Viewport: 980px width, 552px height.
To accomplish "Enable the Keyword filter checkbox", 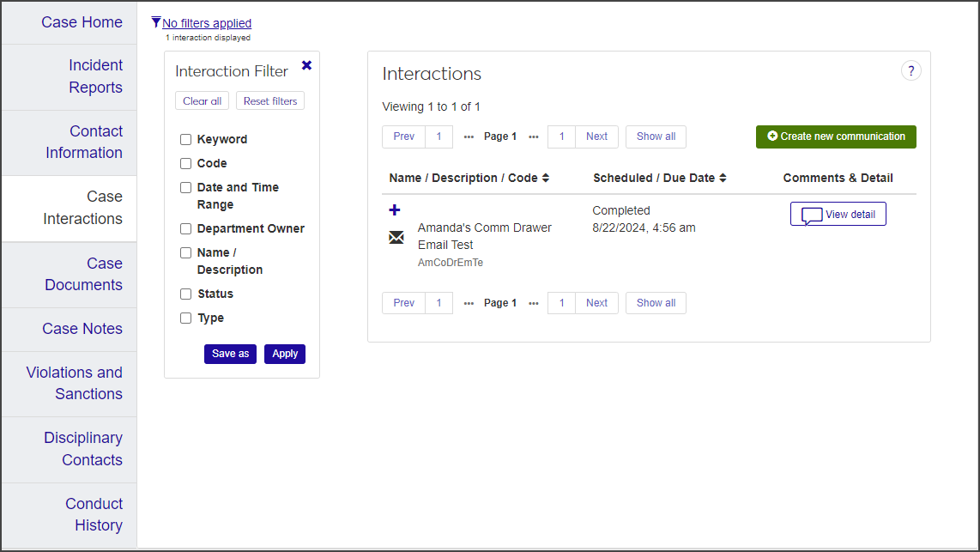I will [x=185, y=139].
